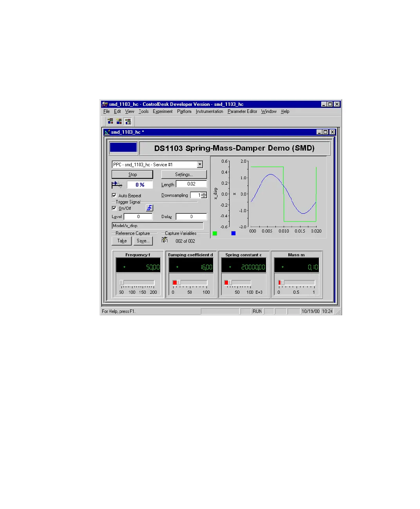420x509 pixels.
Task: Minimize the inner smd_1103_hc window
Action: 319,132
